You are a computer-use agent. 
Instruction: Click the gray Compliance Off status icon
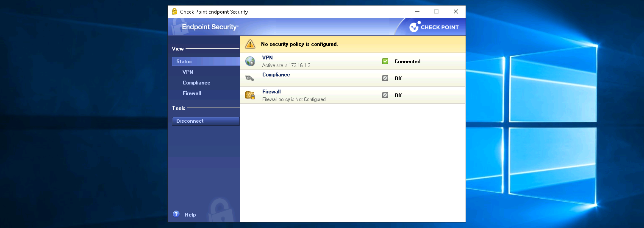coord(385,79)
